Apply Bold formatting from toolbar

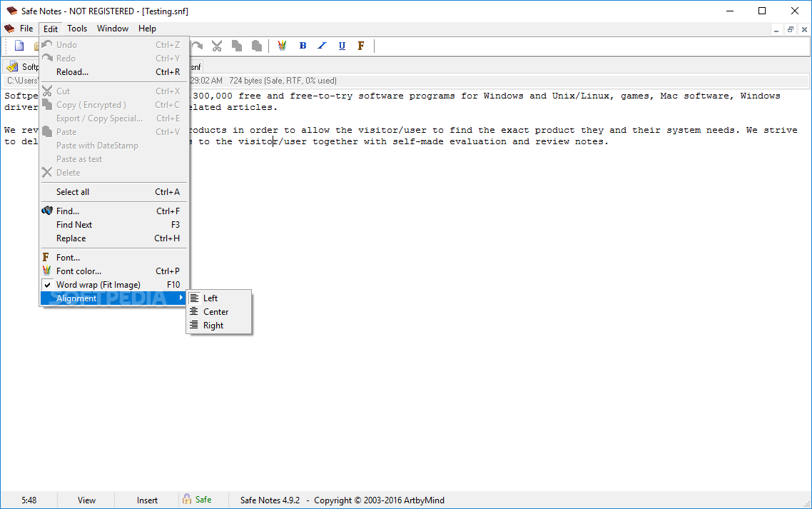303,46
